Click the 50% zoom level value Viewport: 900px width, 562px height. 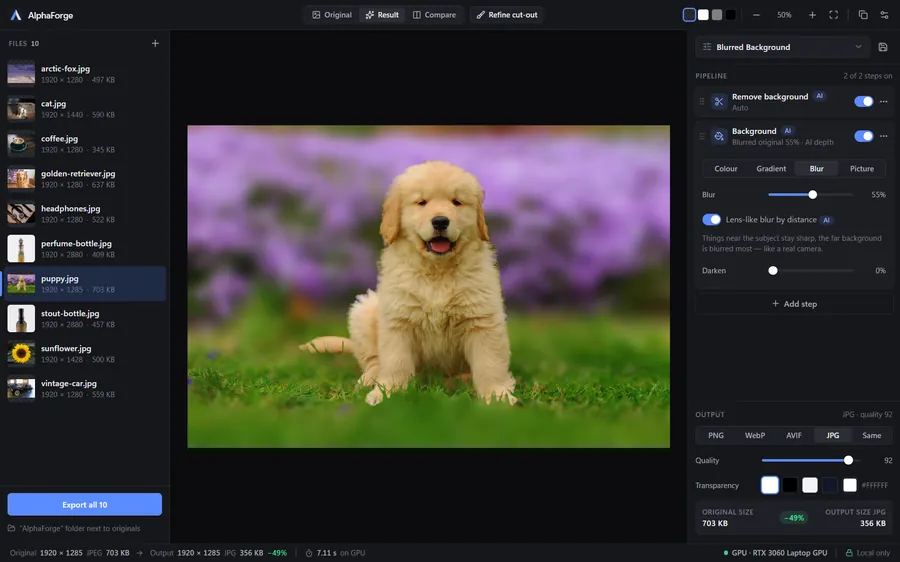click(x=784, y=15)
